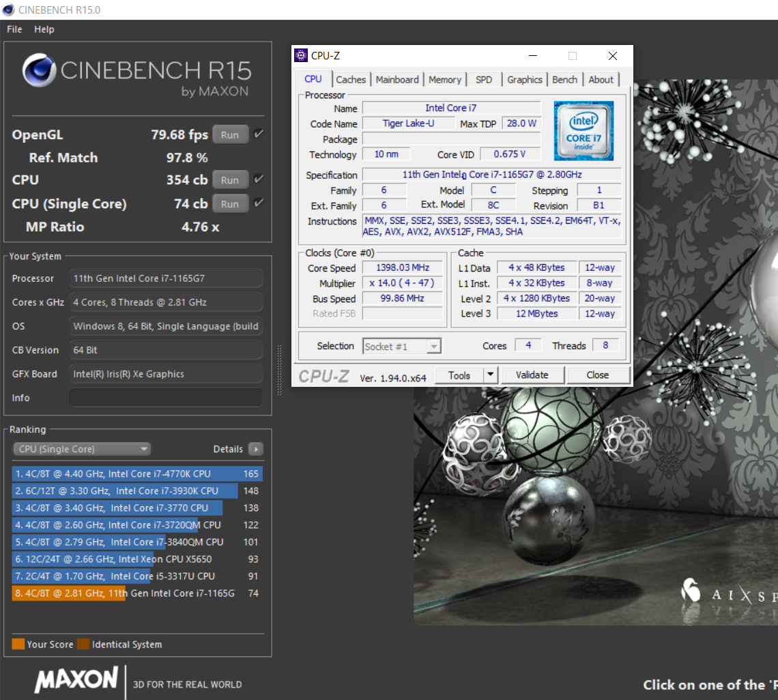Click the MP Ratio value 4.76 x
The image size is (778, 700).
pos(201,227)
